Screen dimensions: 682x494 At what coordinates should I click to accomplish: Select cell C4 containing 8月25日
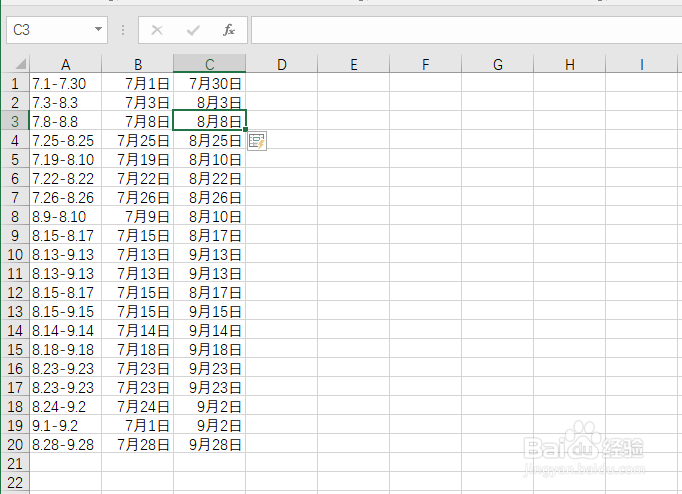(x=210, y=140)
